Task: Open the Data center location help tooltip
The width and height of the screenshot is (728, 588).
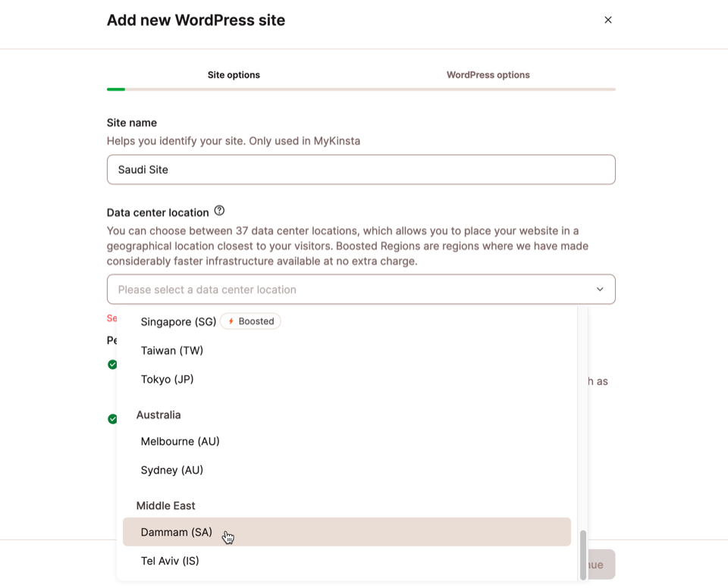Action: pos(219,211)
